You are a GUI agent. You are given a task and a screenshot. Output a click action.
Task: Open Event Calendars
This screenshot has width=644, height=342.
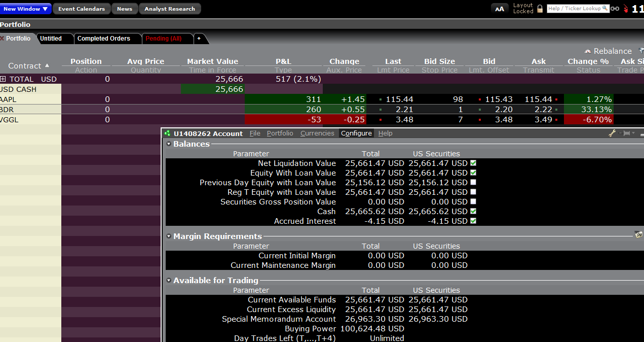[x=82, y=9]
